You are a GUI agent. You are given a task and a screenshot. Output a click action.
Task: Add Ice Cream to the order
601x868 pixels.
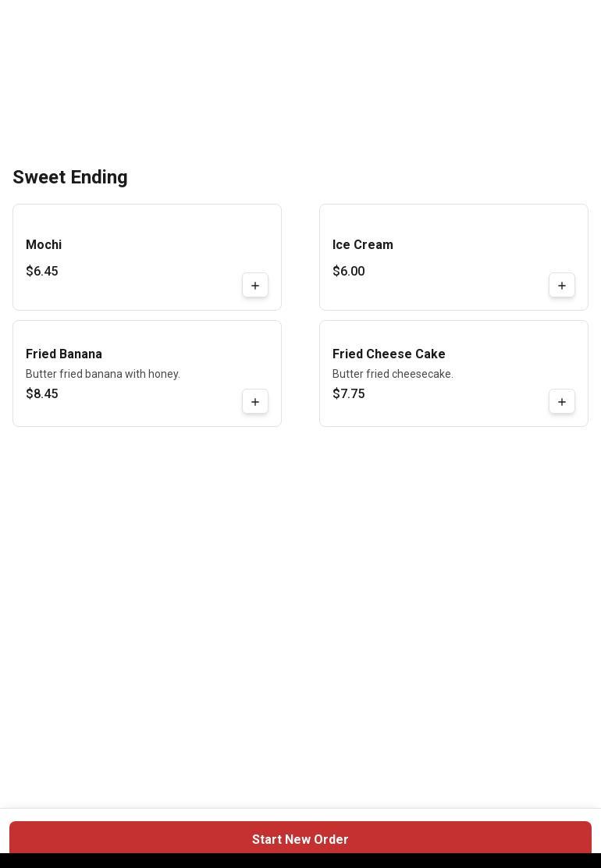click(x=562, y=286)
